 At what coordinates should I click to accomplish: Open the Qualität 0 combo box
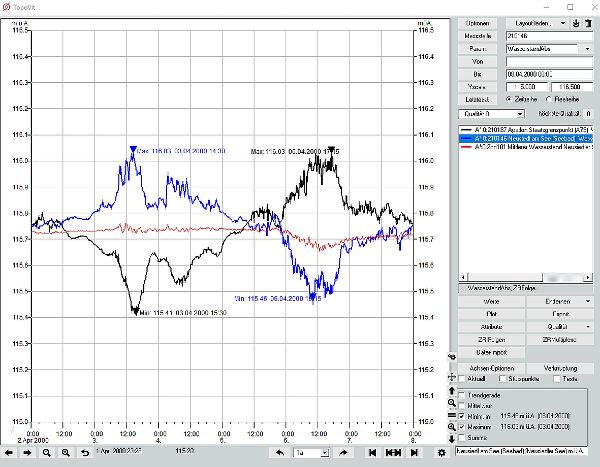(x=491, y=114)
